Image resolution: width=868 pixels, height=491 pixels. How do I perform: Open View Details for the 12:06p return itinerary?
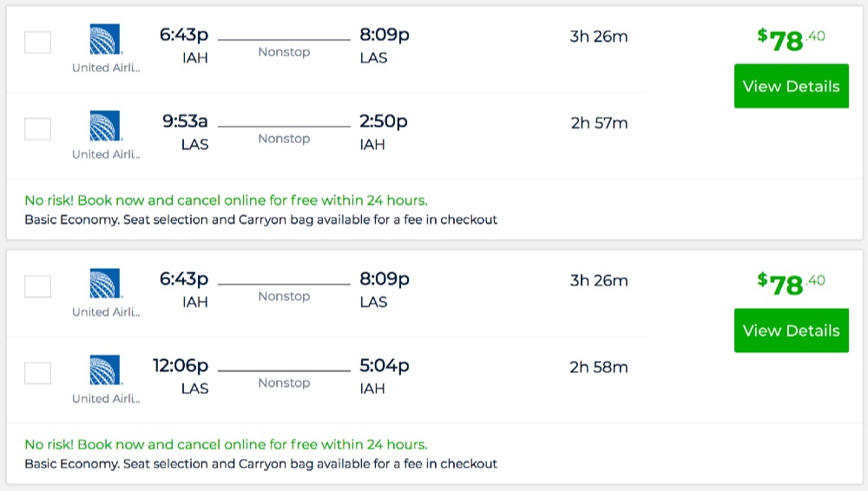pyautogui.click(x=791, y=331)
